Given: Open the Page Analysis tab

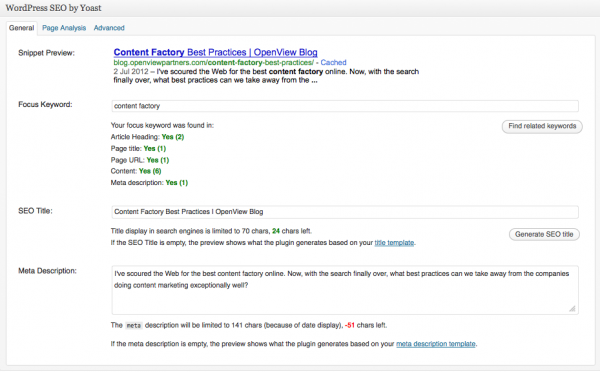Looking at the screenshot, I should [64, 28].
